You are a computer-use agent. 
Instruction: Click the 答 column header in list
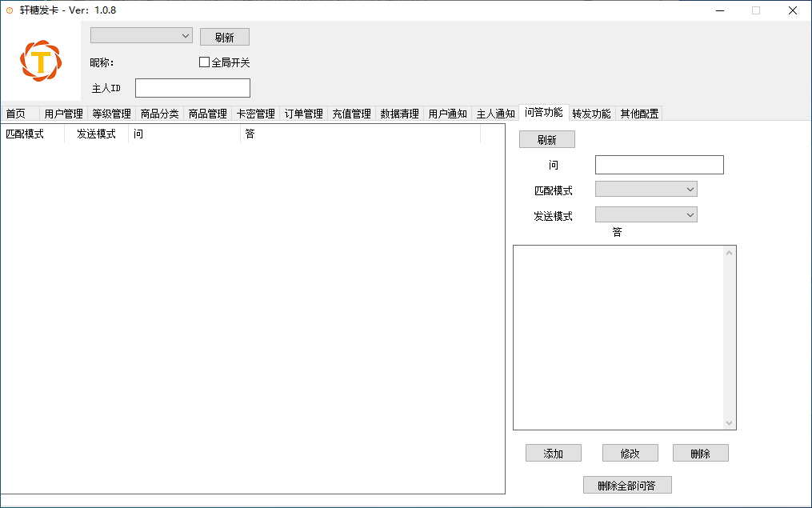coord(361,134)
